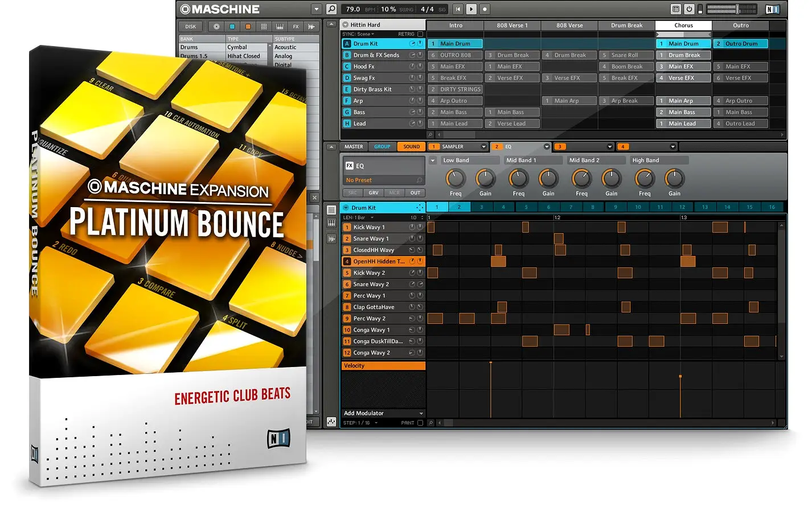The image size is (812, 511).
Task: Click the return-to-start transport button
Action: click(458, 9)
